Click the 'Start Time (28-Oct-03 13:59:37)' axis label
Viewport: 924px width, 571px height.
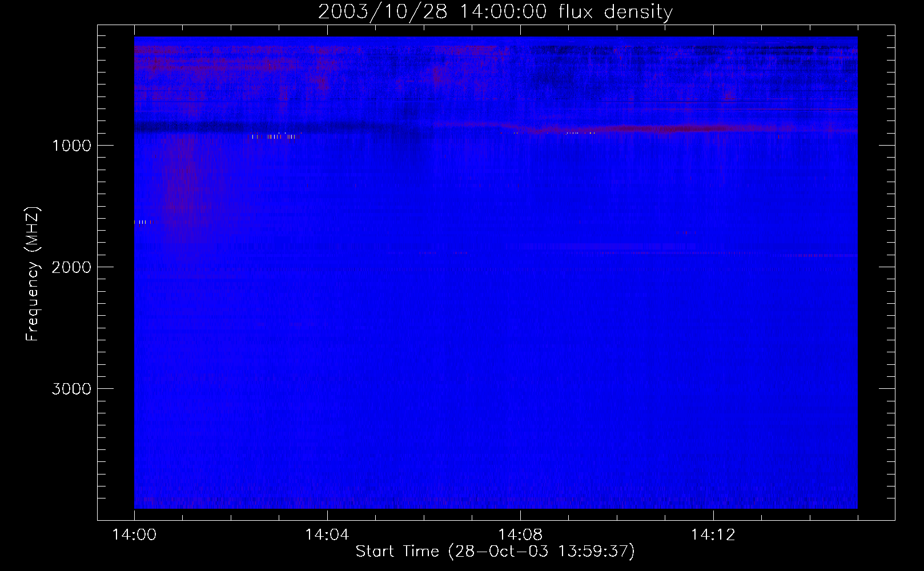pos(495,552)
